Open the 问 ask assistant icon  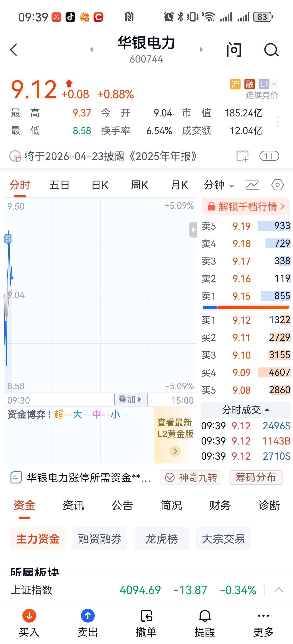coord(234,49)
